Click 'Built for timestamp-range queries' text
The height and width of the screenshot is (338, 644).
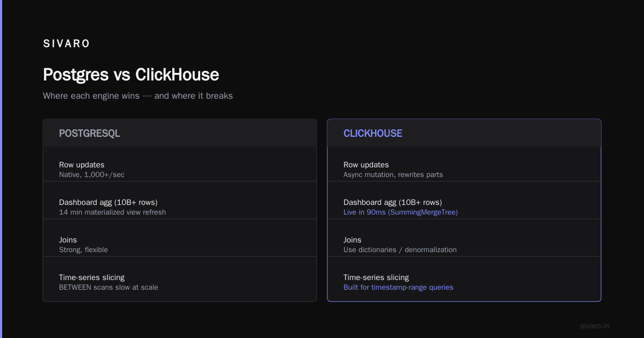tap(398, 288)
